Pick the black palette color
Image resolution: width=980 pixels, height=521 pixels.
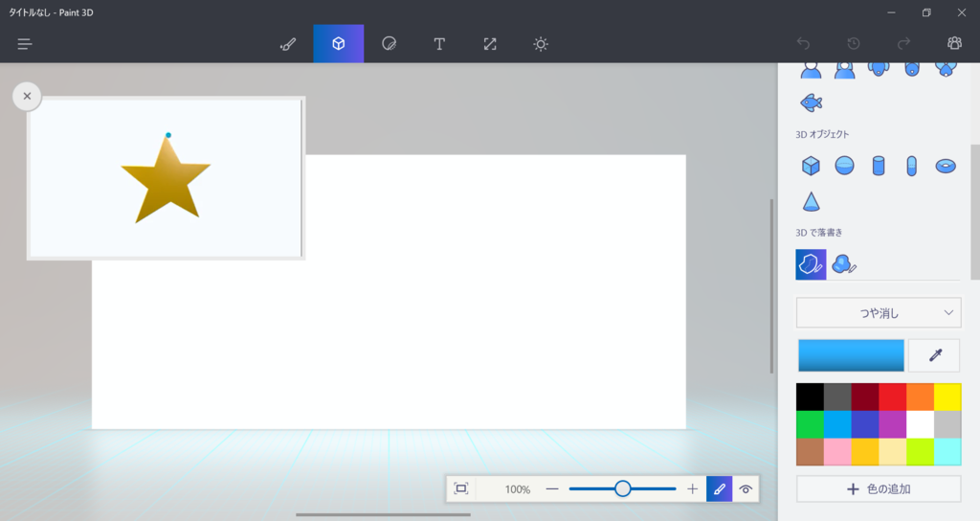[x=810, y=397]
